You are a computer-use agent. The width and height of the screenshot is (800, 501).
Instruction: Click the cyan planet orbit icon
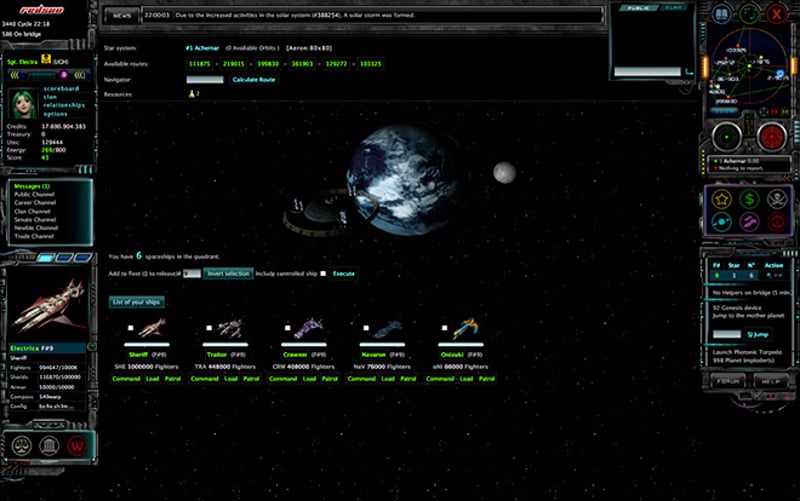pos(721,222)
